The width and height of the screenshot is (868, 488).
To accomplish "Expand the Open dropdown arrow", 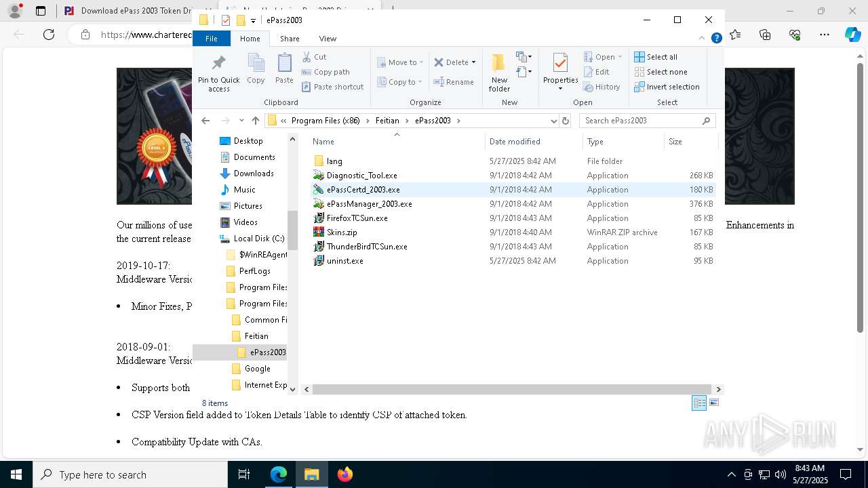I will tap(620, 57).
